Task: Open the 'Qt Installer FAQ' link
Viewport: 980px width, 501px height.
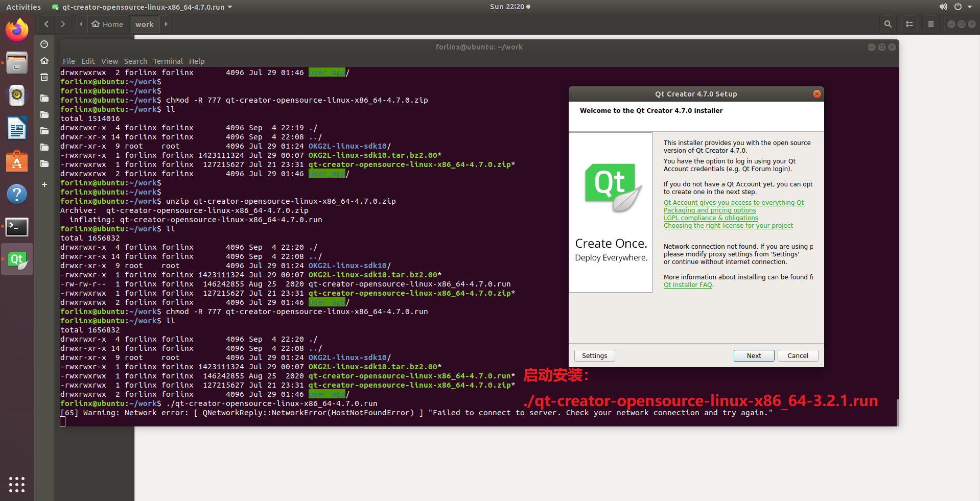Action: click(688, 285)
